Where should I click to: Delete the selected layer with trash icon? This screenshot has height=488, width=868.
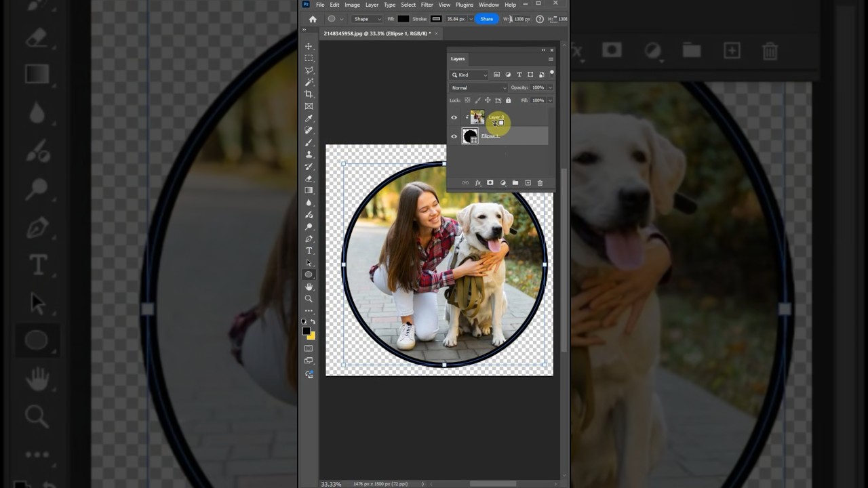(540, 183)
